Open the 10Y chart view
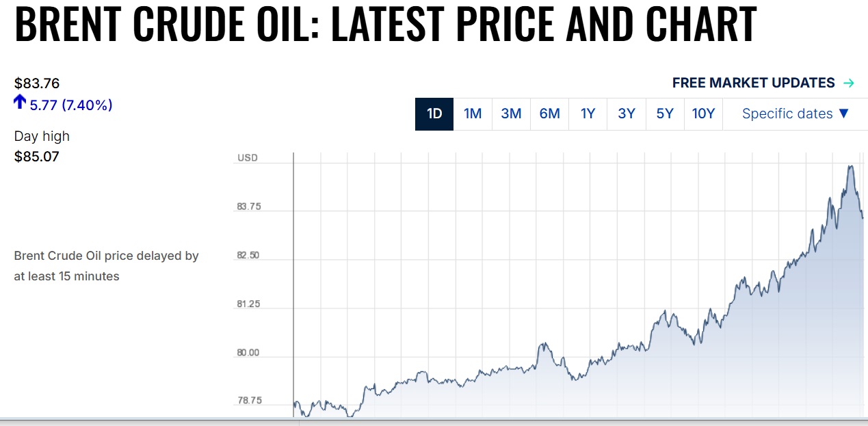The width and height of the screenshot is (868, 426). [x=703, y=114]
